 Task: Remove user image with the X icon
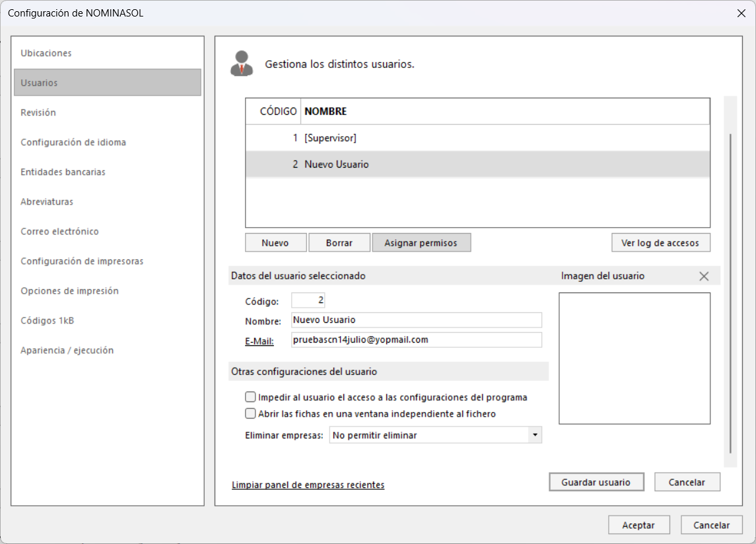click(704, 277)
